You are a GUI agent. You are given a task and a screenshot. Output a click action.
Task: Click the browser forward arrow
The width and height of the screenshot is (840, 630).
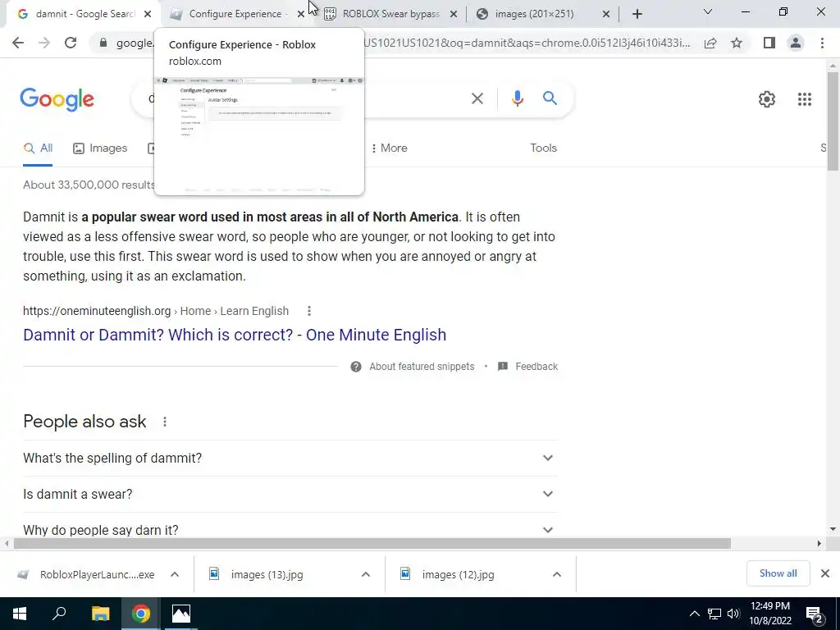click(x=44, y=43)
